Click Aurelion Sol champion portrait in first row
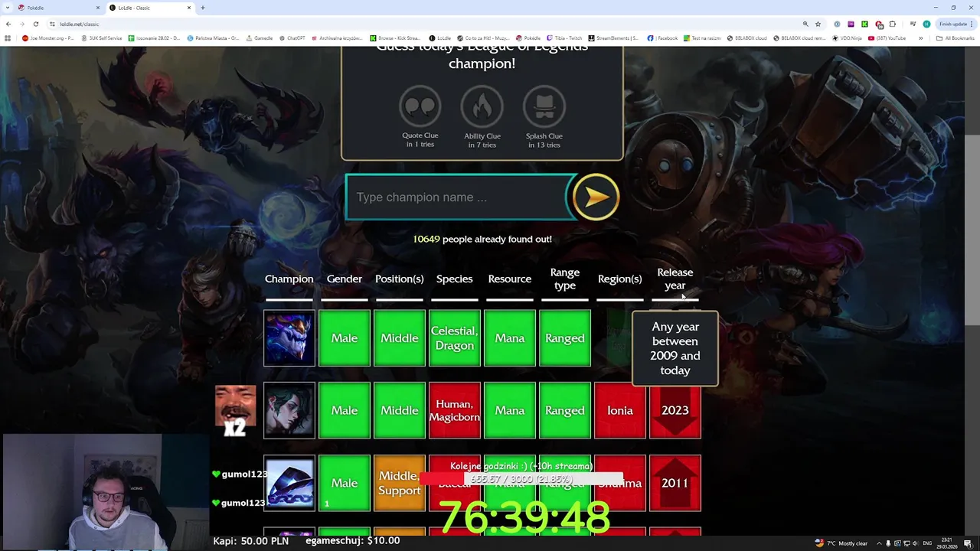980x551 pixels. coord(289,338)
